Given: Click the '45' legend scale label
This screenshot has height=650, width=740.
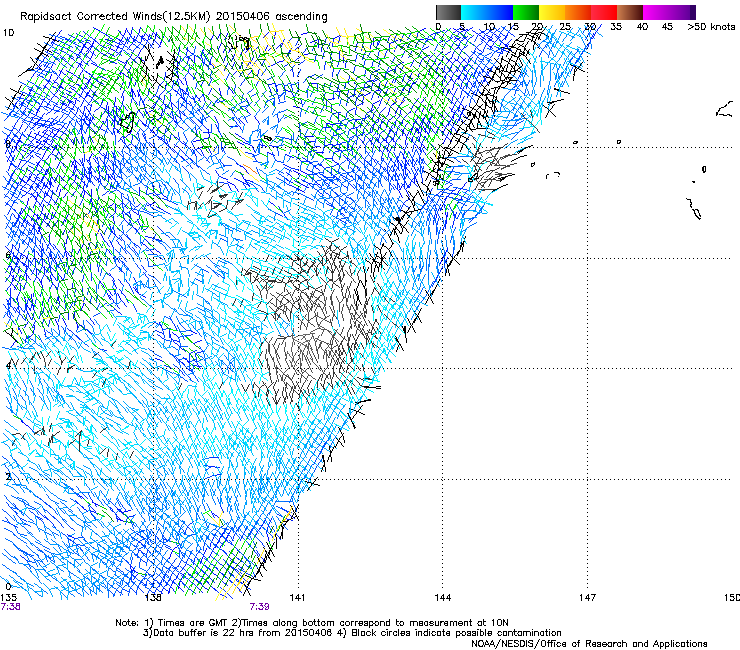Looking at the screenshot, I should 667,27.
